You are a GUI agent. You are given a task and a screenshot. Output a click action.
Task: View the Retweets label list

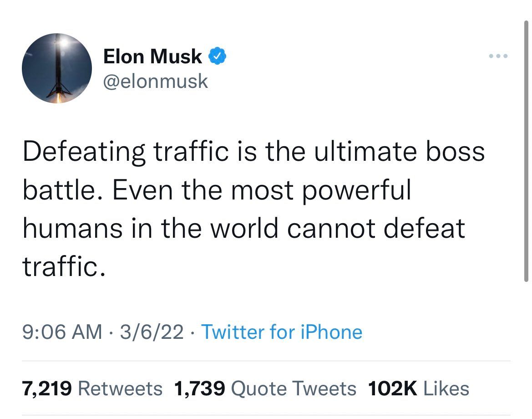(120, 388)
